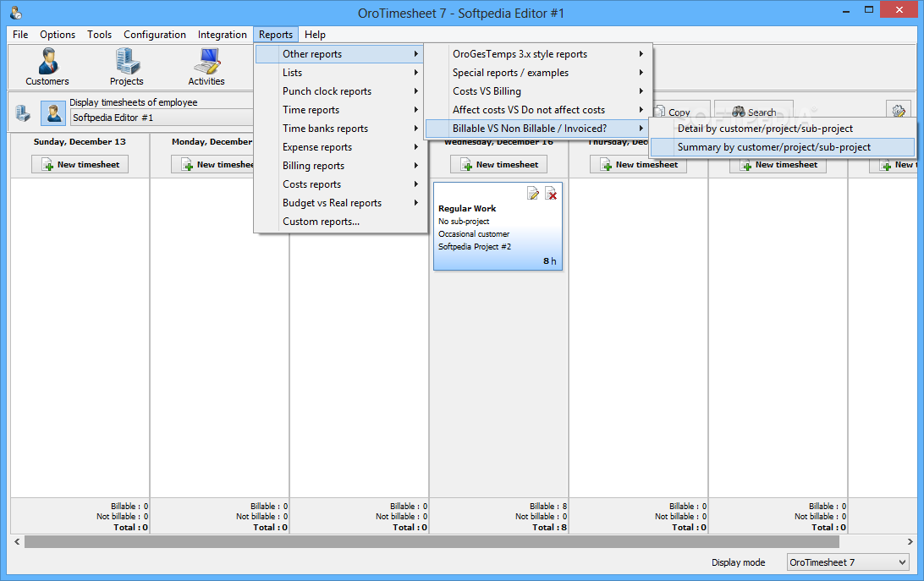This screenshot has height=581, width=924.
Task: Expand Costs VS Billing submenu
Action: [x=538, y=91]
